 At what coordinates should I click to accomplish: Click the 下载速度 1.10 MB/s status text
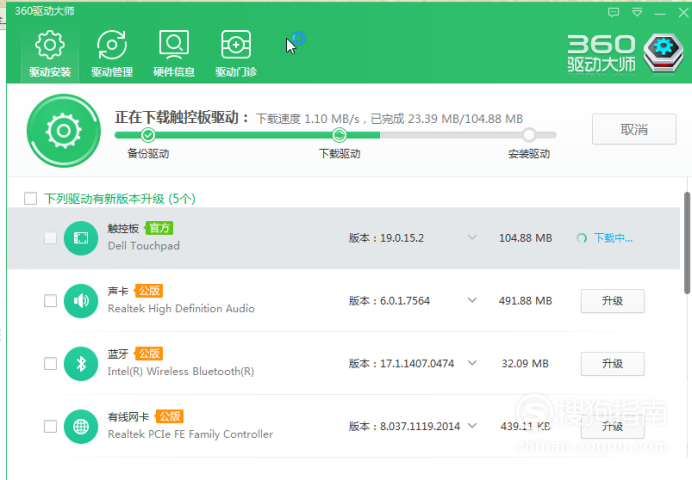308,119
